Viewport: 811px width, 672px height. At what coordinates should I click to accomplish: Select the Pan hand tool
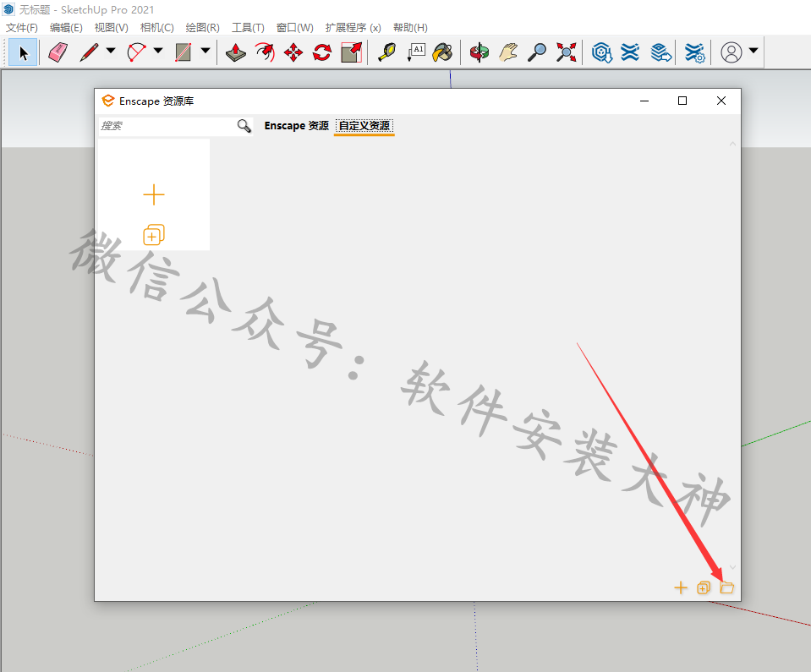(508, 52)
